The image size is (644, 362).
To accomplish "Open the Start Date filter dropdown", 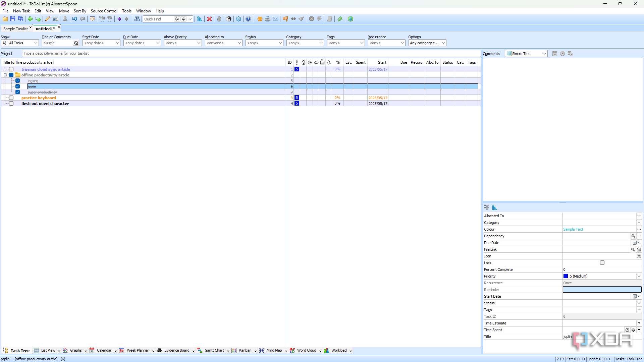I will 101,43.
